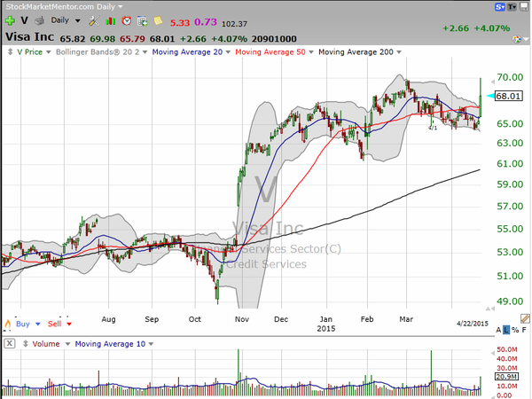Select the Moving Average 200 label
The height and width of the screenshot is (399, 532).
point(356,52)
